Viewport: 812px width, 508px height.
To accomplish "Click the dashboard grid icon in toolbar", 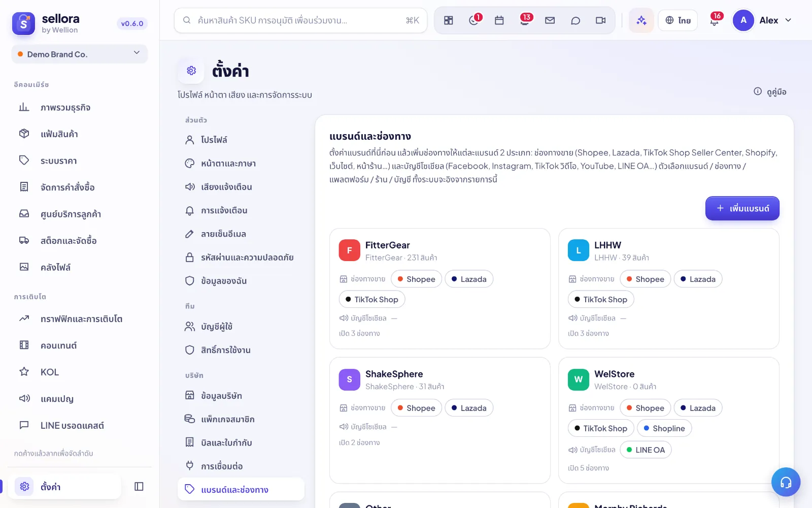I will click(449, 20).
